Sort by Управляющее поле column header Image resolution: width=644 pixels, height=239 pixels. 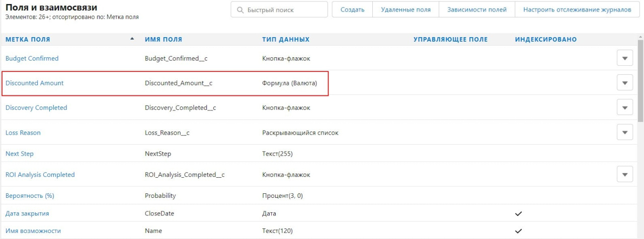tap(450, 39)
